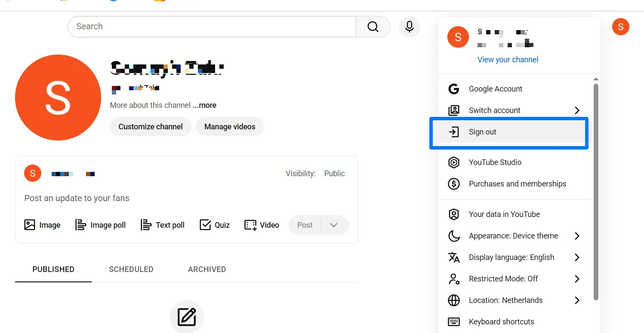Switch to the SCHEDULED tab

click(131, 269)
